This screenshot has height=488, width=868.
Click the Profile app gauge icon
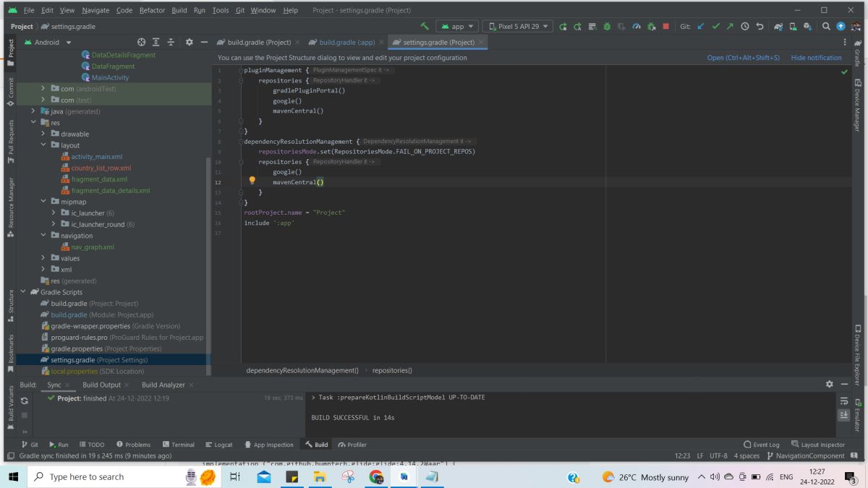click(x=637, y=26)
